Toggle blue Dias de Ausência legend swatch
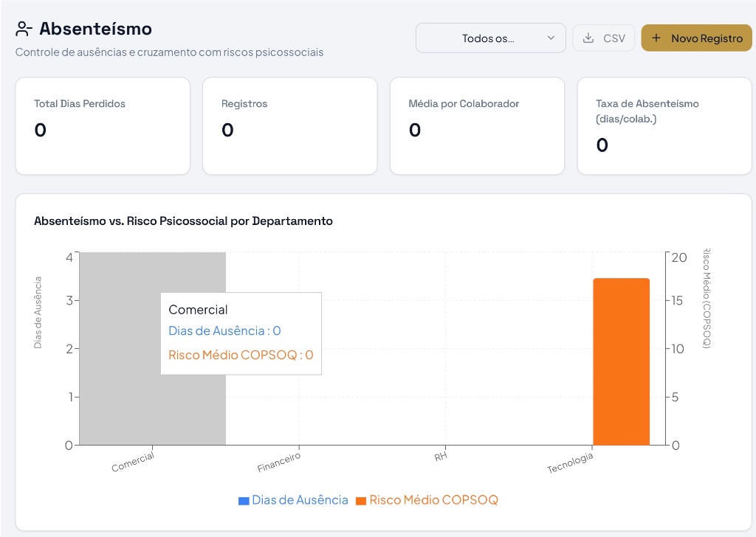 [244, 501]
